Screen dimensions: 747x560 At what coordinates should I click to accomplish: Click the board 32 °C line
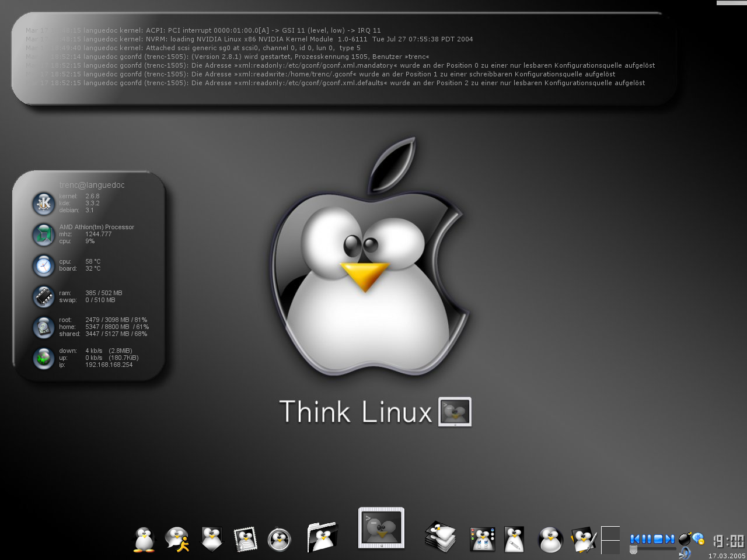click(80, 268)
